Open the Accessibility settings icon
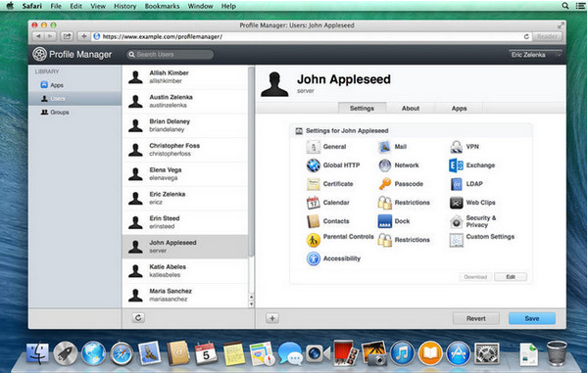The image size is (588, 373). pos(314,258)
